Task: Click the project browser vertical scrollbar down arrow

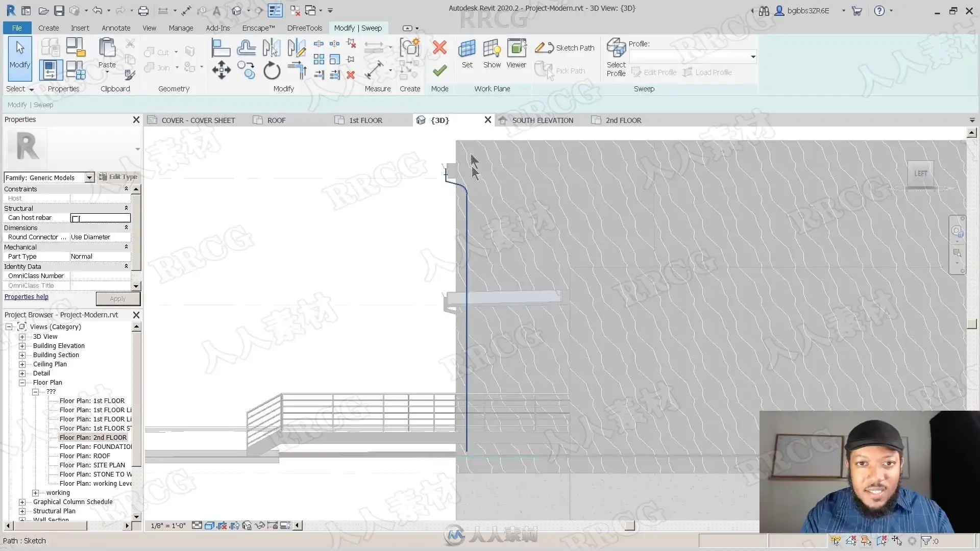Action: (136, 517)
